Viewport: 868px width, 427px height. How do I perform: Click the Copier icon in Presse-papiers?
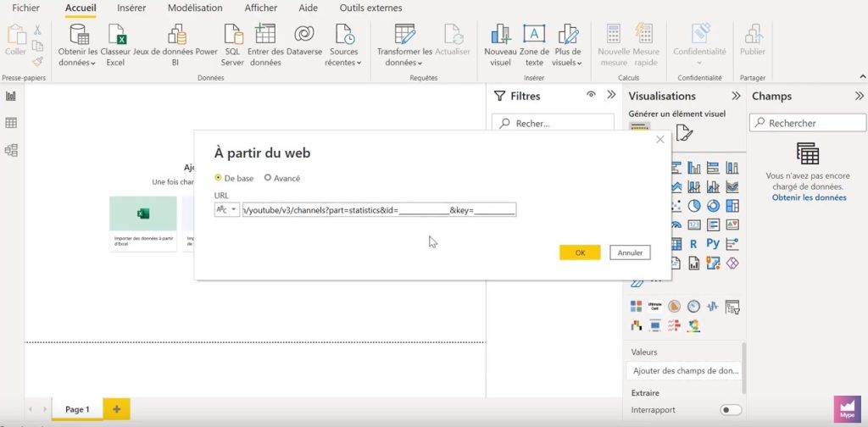[37, 46]
